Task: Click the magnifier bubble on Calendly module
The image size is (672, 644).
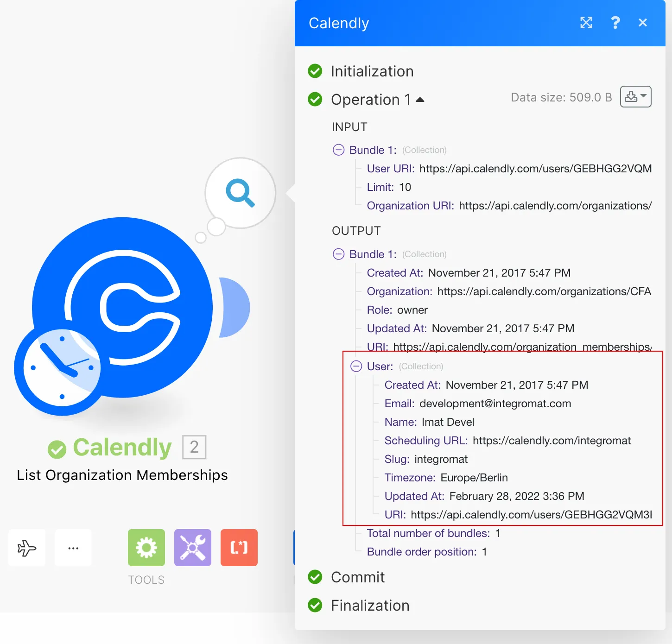Action: click(x=240, y=193)
